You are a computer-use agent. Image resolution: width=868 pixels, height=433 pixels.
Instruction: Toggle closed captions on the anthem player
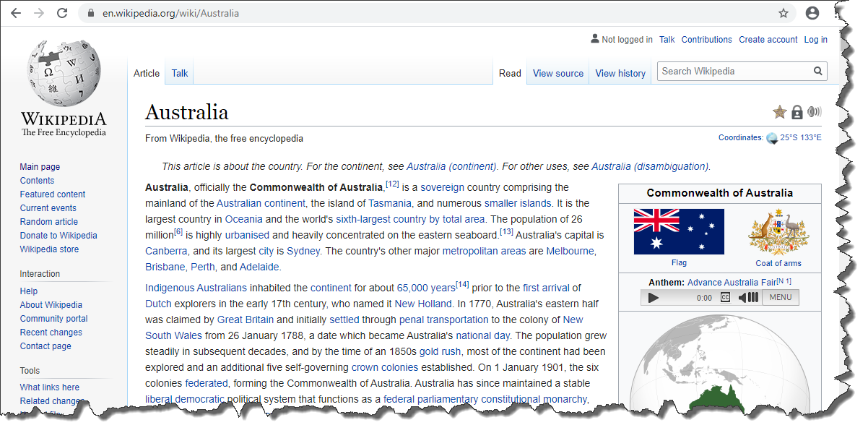(725, 297)
